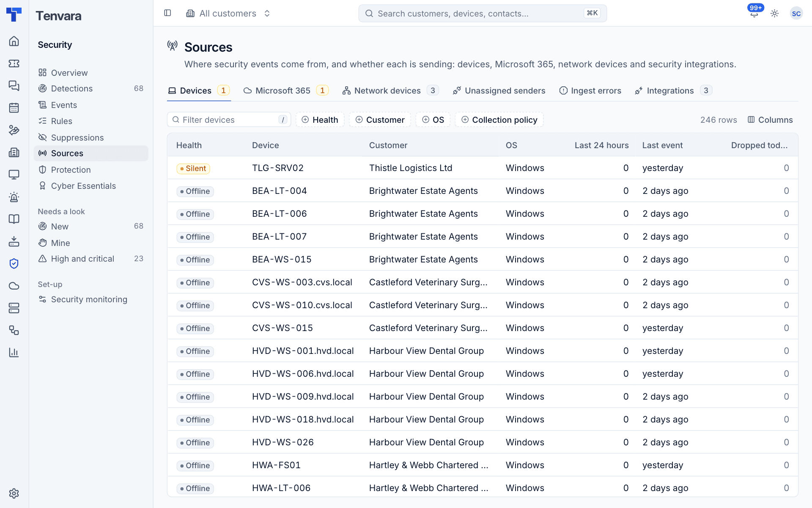Screen dimensions: 812x508
Task: Sort by the Last event column header
Action: click(x=662, y=145)
